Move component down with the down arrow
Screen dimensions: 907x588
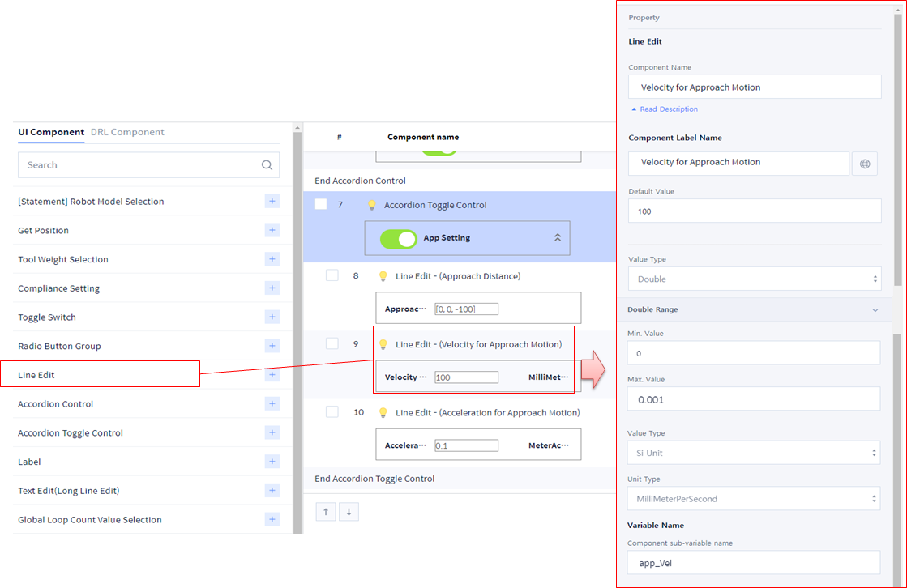coord(349,512)
